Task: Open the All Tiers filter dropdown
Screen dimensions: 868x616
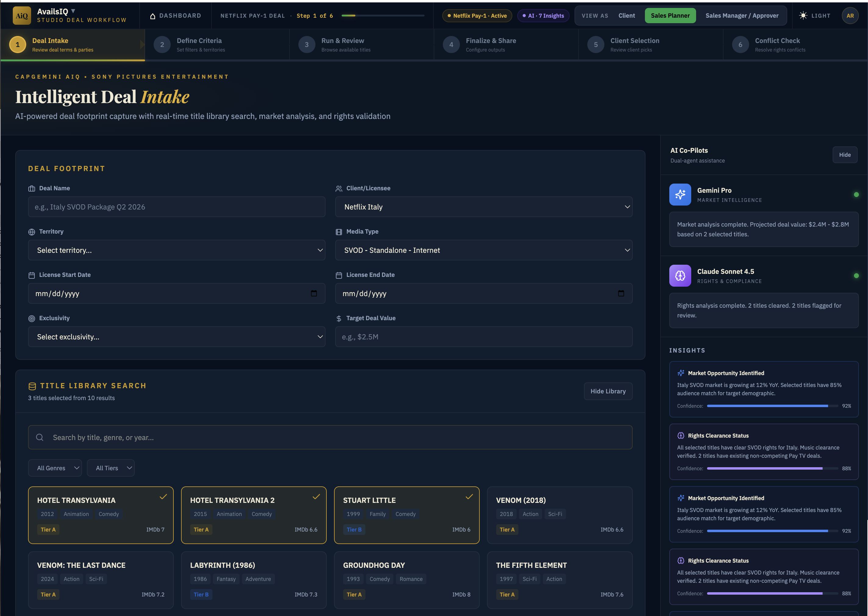Action: click(x=111, y=468)
